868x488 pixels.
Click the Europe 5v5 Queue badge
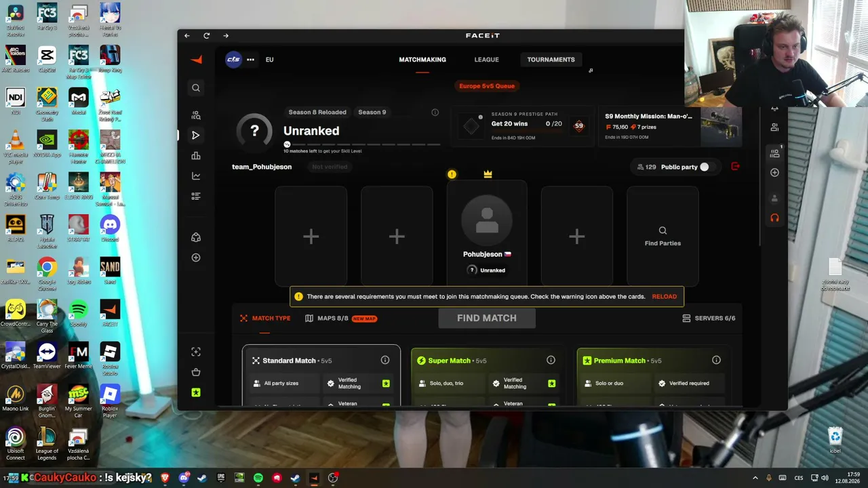tap(487, 86)
